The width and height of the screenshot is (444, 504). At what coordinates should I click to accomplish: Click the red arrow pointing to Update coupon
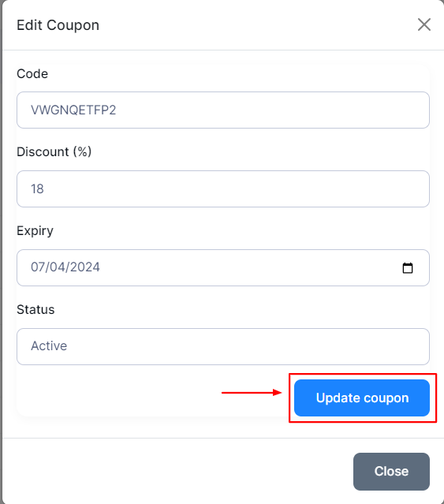tap(252, 393)
